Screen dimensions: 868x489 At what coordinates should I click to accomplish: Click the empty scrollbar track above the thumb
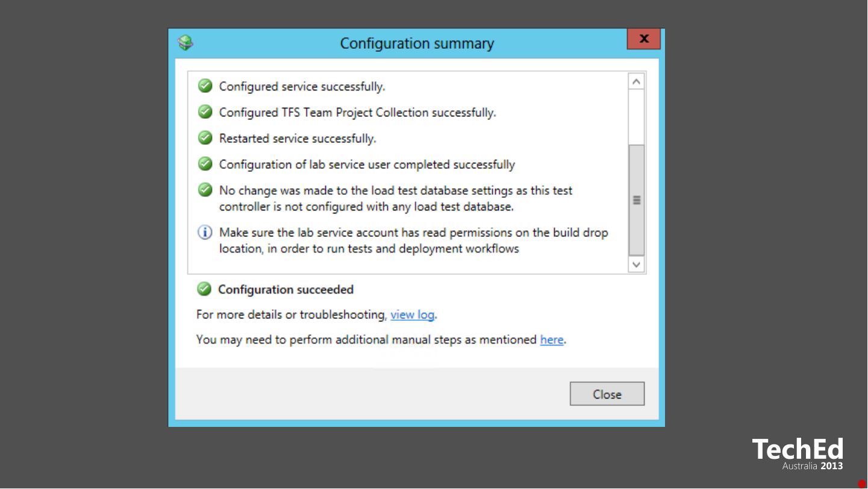(x=636, y=116)
